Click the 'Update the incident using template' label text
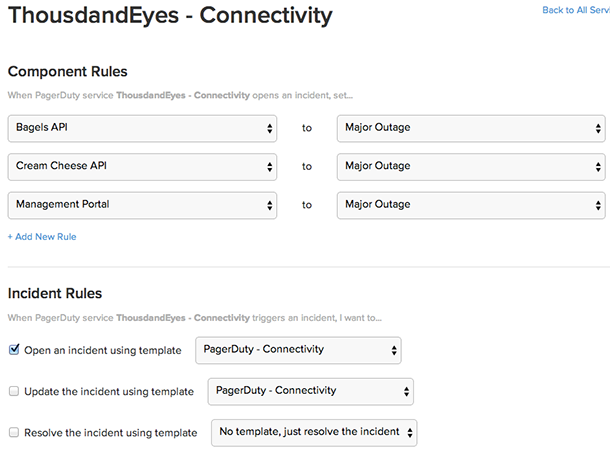Viewport: 610px width, 452px height. 107,392
